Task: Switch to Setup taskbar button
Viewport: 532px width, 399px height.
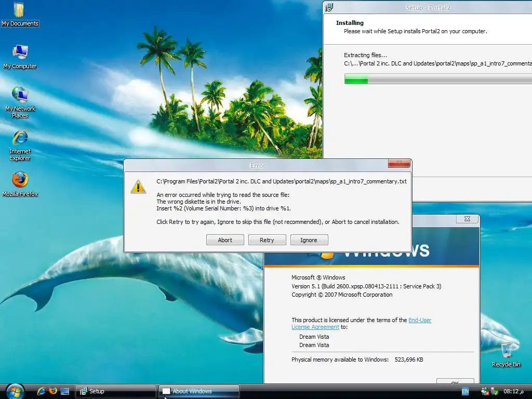Action: (115, 391)
